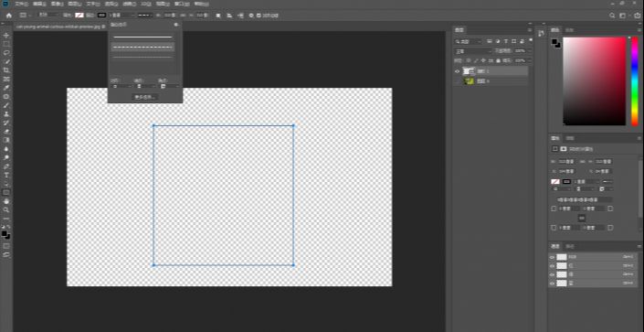Image resolution: width=644 pixels, height=332 pixels.
Task: Select the Rectangular Marquee tool
Action: 6,44
